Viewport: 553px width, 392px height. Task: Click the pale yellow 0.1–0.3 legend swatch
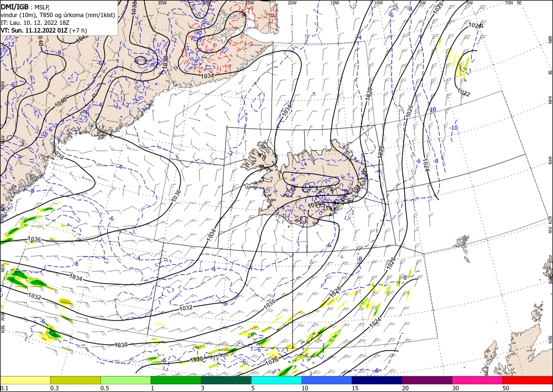coord(25,380)
